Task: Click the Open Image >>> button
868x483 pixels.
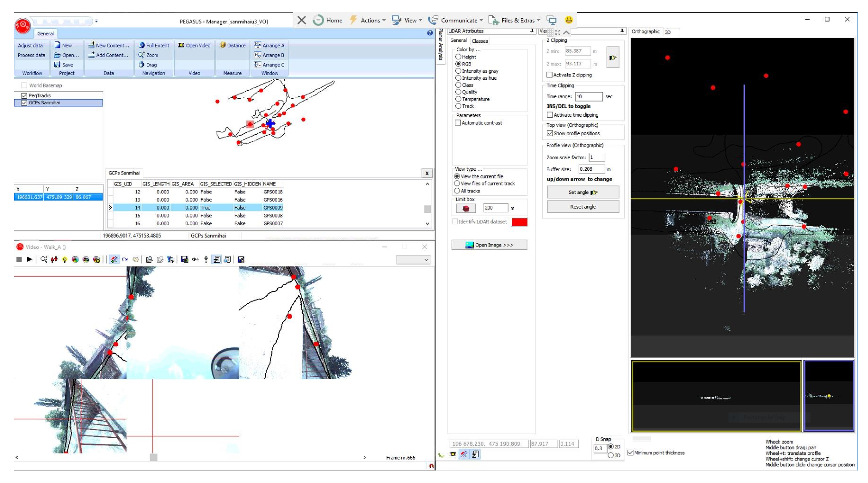Action: (x=489, y=245)
